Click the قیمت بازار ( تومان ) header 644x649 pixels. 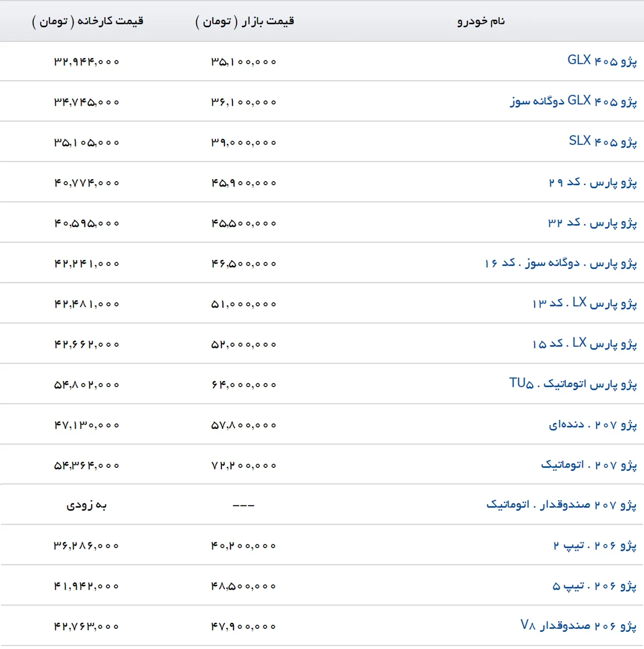[245, 21]
